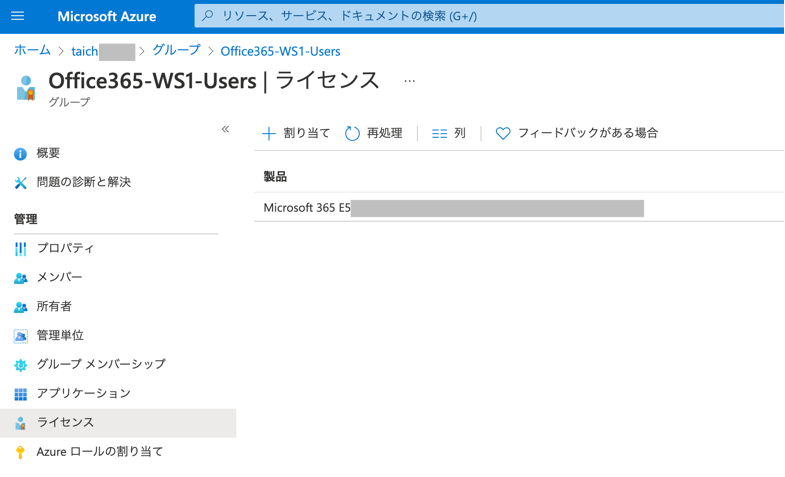The height and width of the screenshot is (477, 785).
Task: Open the グループ breadcrumb link
Action: (176, 51)
